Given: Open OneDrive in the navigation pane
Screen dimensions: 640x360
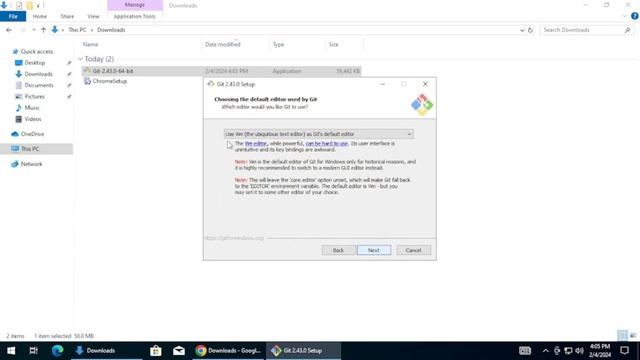Looking at the screenshot, I should pos(32,134).
